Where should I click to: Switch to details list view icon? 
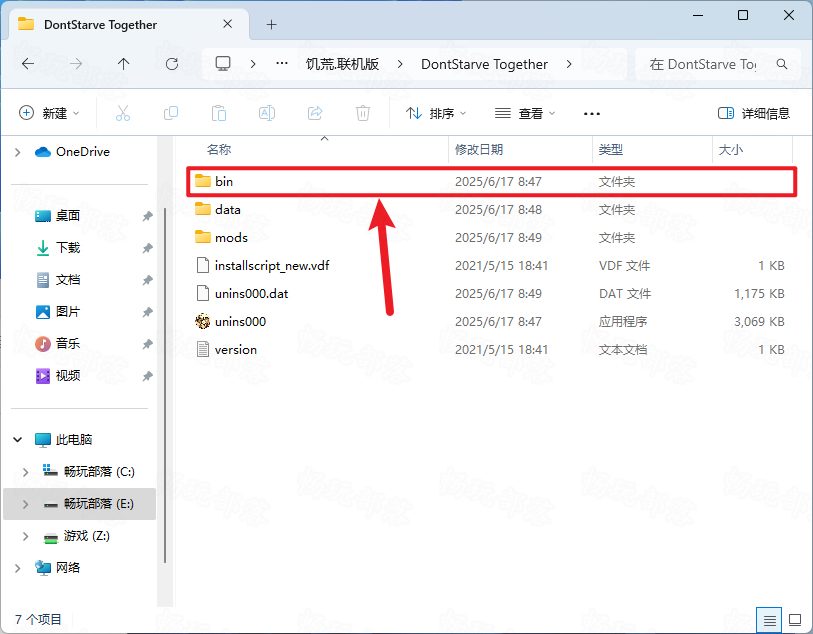point(769,619)
